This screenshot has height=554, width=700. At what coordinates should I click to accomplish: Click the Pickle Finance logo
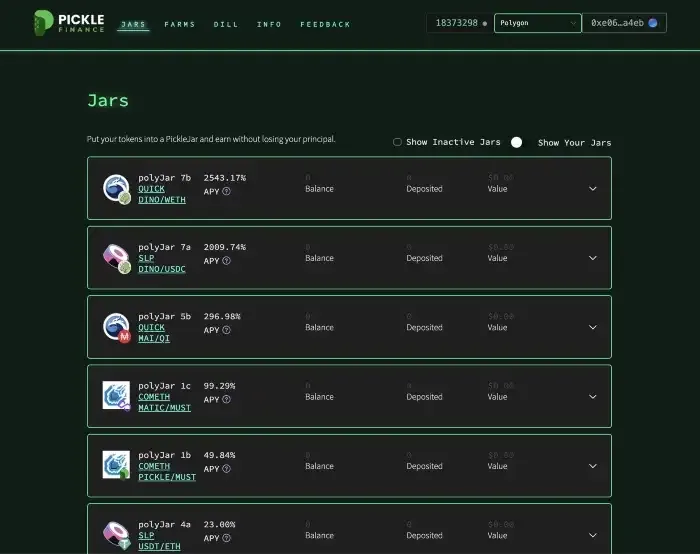coord(69,23)
